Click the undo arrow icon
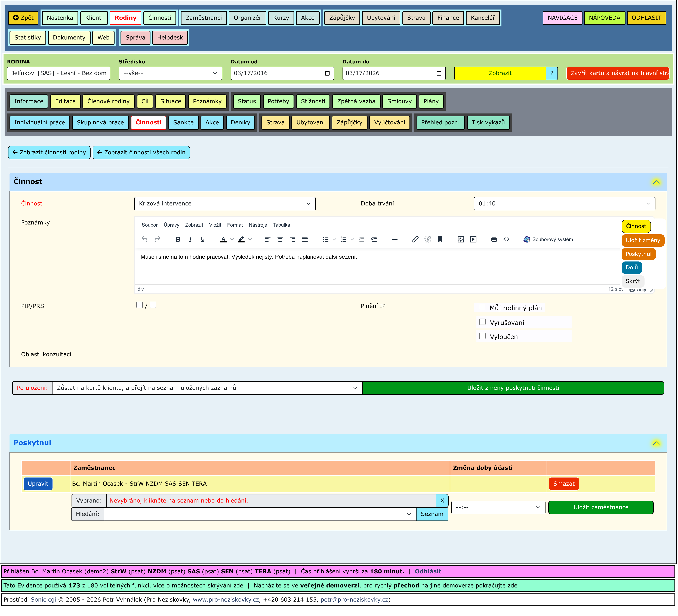This screenshot has height=616, width=678. pyautogui.click(x=145, y=239)
